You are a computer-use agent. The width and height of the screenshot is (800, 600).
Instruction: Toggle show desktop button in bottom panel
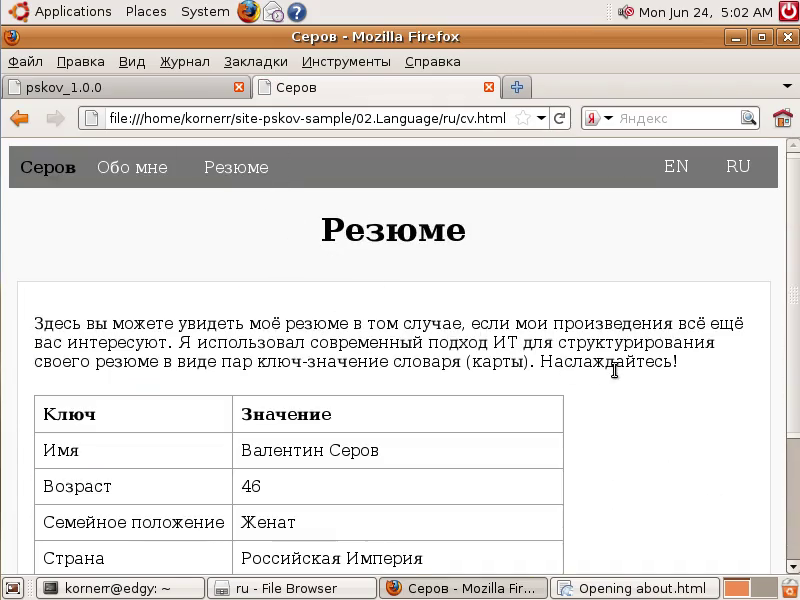click(x=12, y=588)
